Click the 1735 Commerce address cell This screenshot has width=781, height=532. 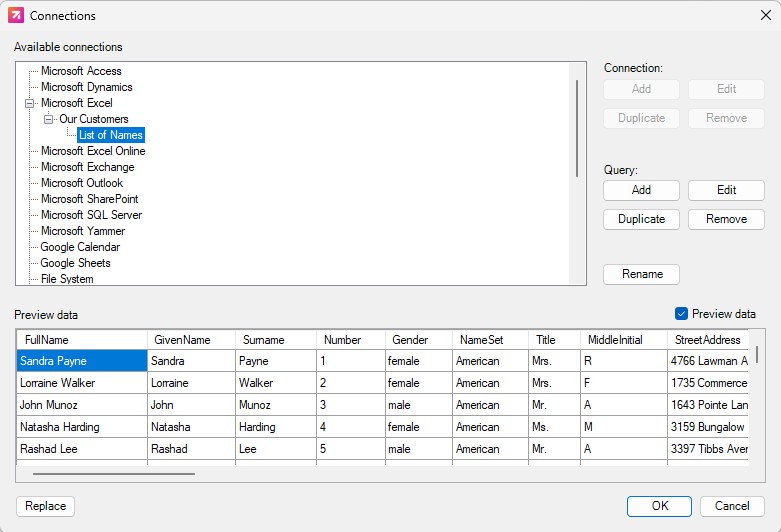(x=708, y=383)
